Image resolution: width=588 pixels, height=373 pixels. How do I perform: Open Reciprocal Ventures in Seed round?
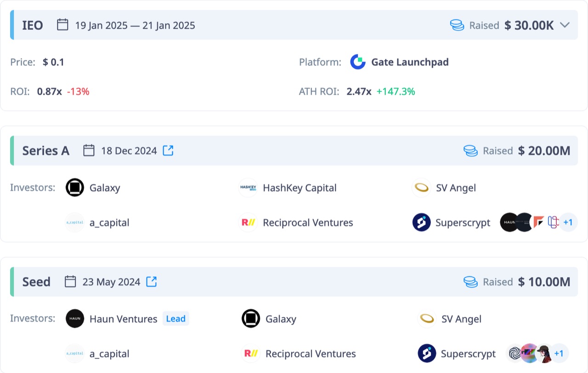[311, 354]
